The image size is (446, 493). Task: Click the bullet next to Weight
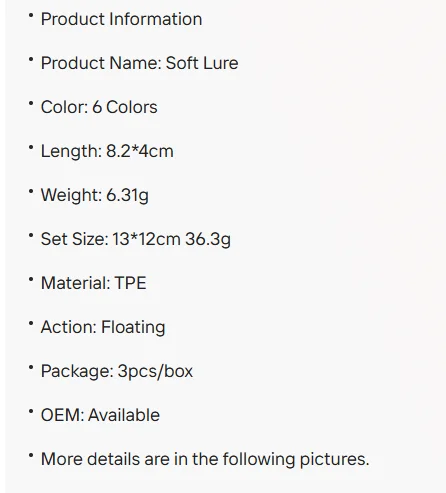pos(31,191)
